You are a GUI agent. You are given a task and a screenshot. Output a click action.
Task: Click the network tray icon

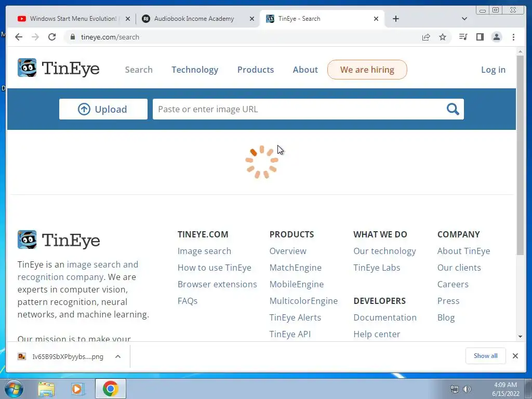pos(454,389)
